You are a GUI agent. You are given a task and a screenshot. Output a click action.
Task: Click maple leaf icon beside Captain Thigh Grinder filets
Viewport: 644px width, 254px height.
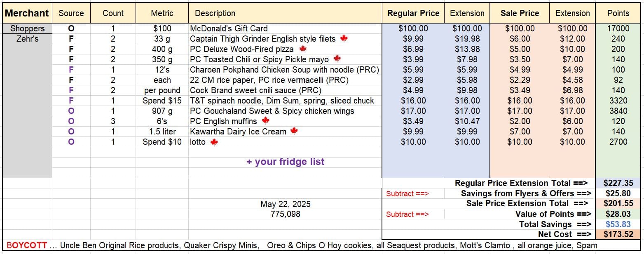(344, 38)
